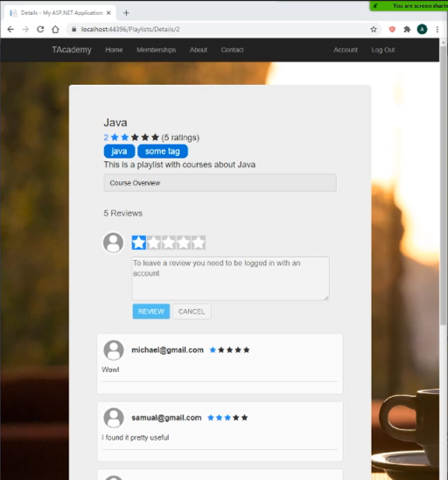This screenshot has height=480, width=448.
Task: Select the third star in the review rating
Action: [x=169, y=243]
